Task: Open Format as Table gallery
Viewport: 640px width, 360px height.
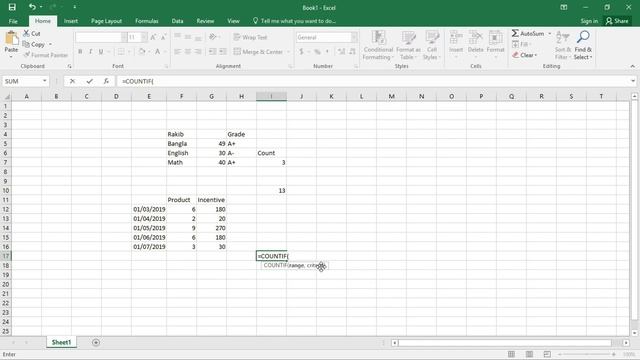Action: 408,45
